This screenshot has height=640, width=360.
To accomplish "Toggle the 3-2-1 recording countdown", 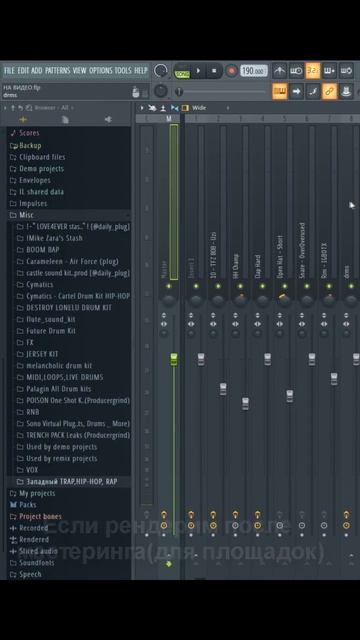I will coord(313,71).
